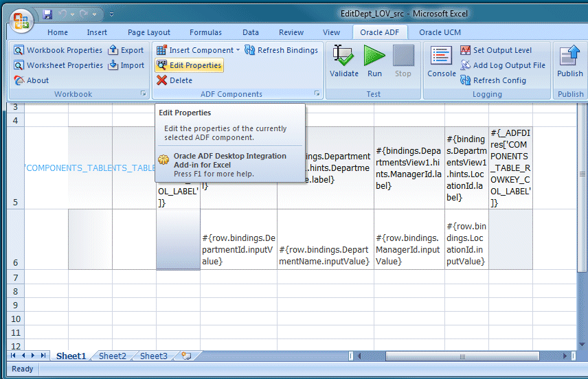The height and width of the screenshot is (379, 588).
Task: Select row 10 header
Action: point(15,319)
